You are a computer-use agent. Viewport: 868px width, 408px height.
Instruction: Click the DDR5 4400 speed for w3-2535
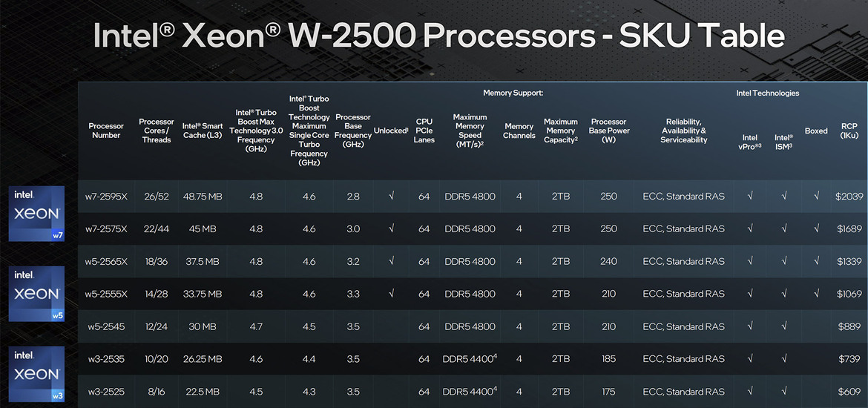pyautogui.click(x=470, y=359)
